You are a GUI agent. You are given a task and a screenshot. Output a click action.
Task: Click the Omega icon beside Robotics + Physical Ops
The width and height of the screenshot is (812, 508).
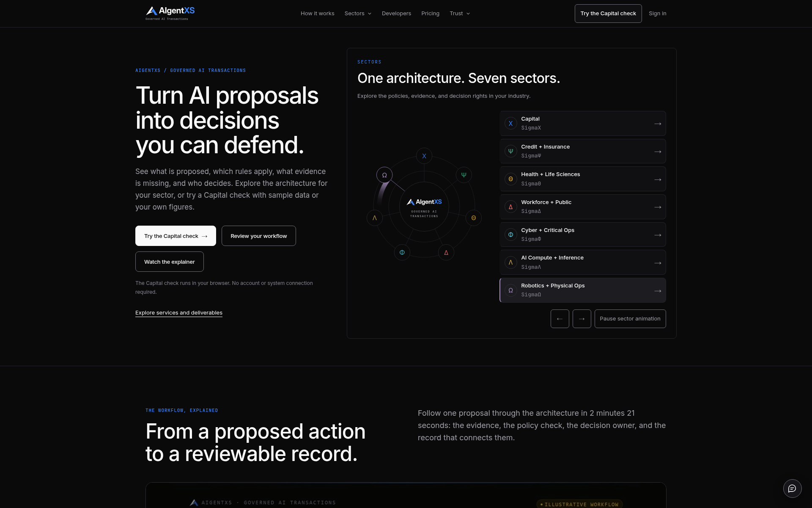tap(511, 290)
